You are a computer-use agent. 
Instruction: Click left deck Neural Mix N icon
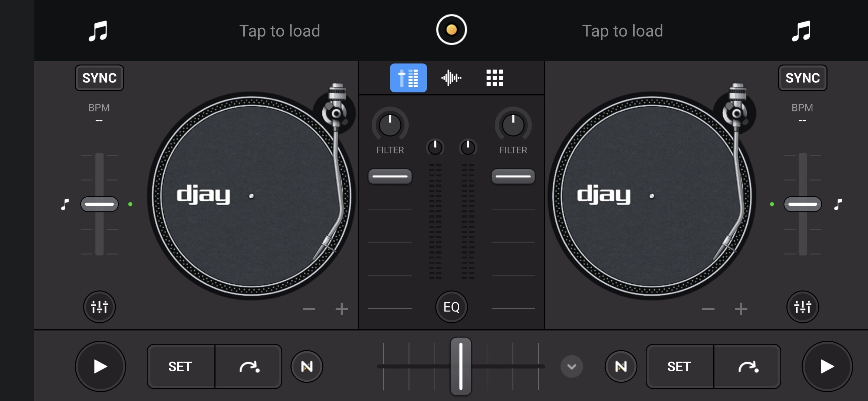pos(307,366)
